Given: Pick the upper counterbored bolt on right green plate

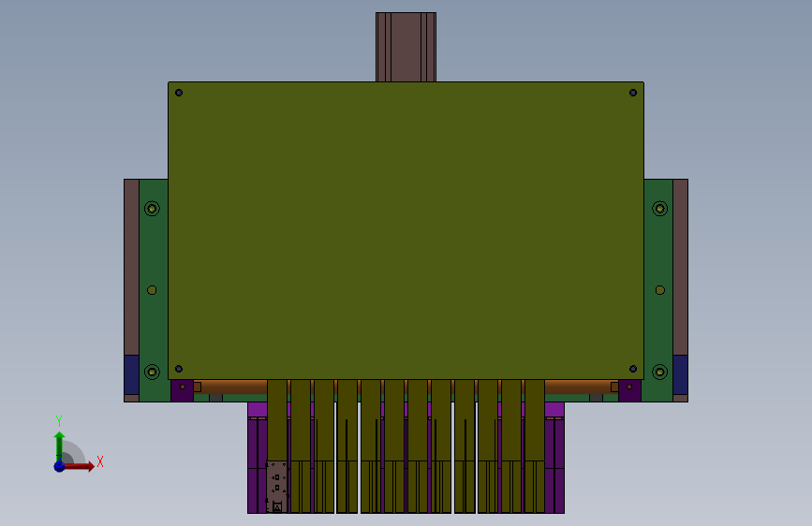Looking at the screenshot, I should point(659,209).
